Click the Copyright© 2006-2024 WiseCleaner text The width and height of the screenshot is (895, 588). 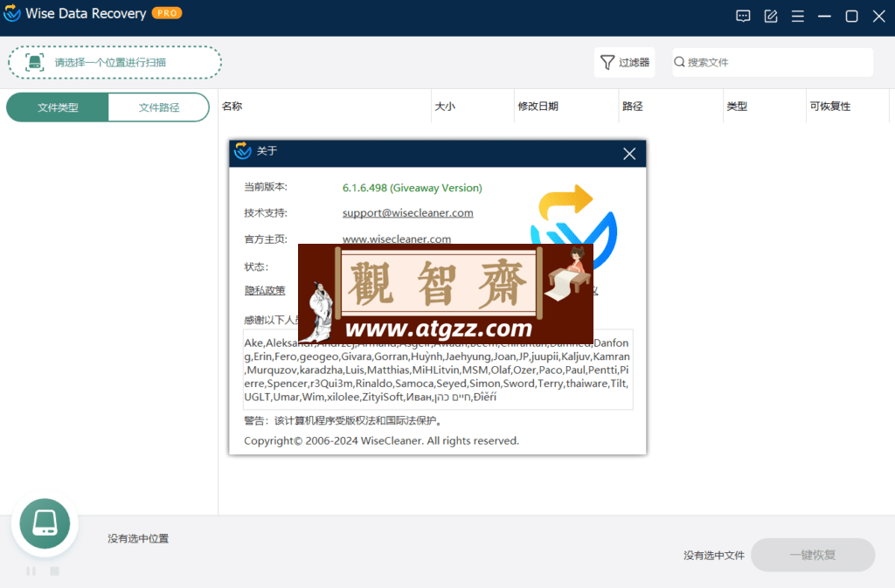tap(381, 441)
